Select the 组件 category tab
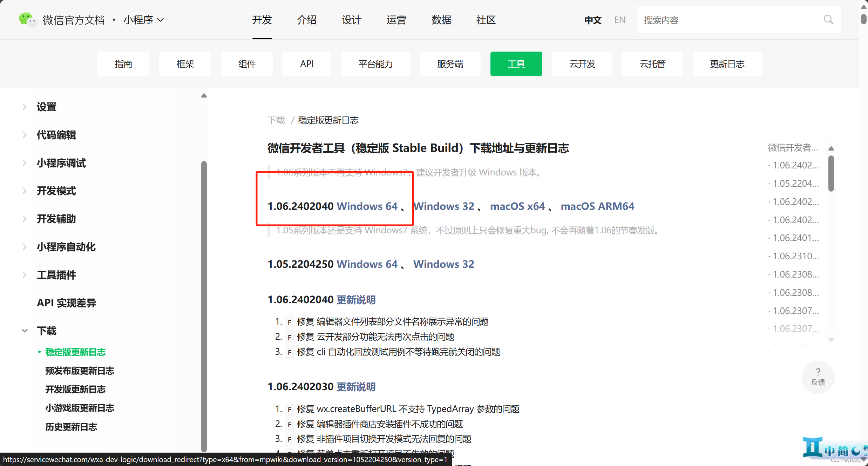Image resolution: width=868 pixels, height=466 pixels. pyautogui.click(x=247, y=64)
